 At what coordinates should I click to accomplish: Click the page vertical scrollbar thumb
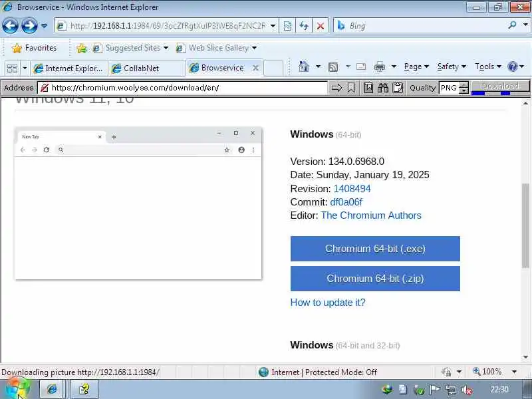click(525, 225)
